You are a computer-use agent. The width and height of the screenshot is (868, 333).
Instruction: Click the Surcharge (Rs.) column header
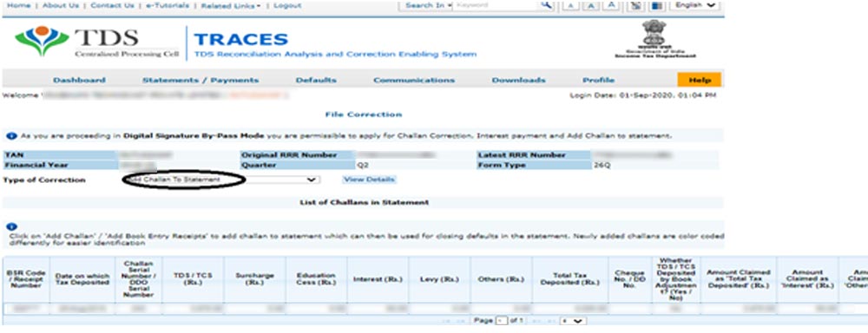254,279
